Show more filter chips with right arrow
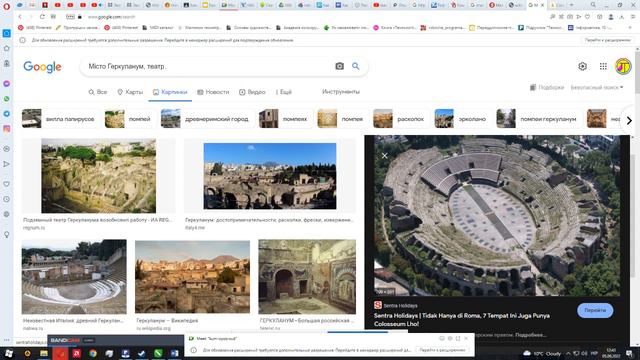The image size is (640, 360). tap(629, 120)
